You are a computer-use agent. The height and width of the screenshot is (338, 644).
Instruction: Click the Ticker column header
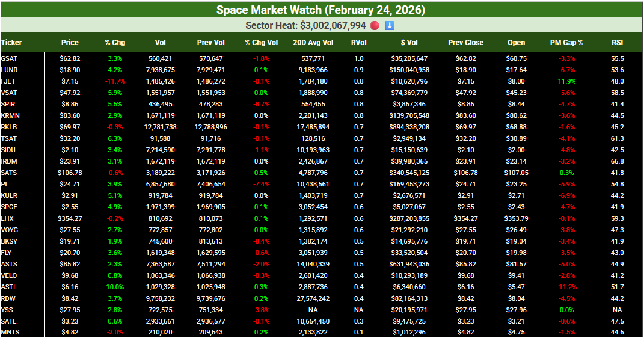point(11,42)
